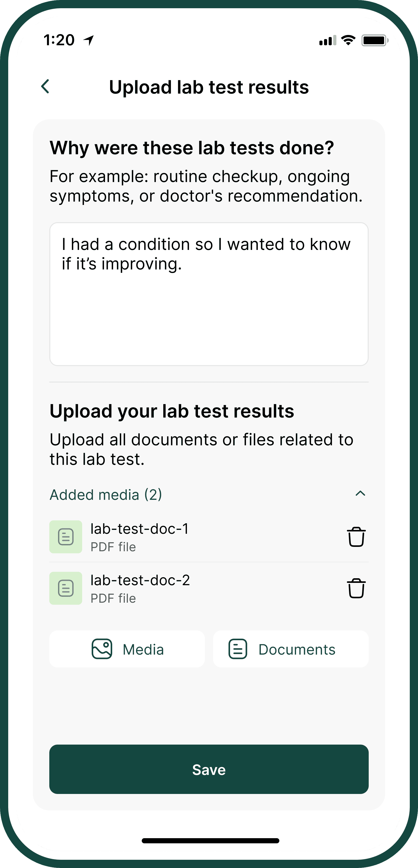Viewport: 418px width, 868px height.
Task: Delete lab-test-doc-1 with trash icon
Action: pos(356,536)
